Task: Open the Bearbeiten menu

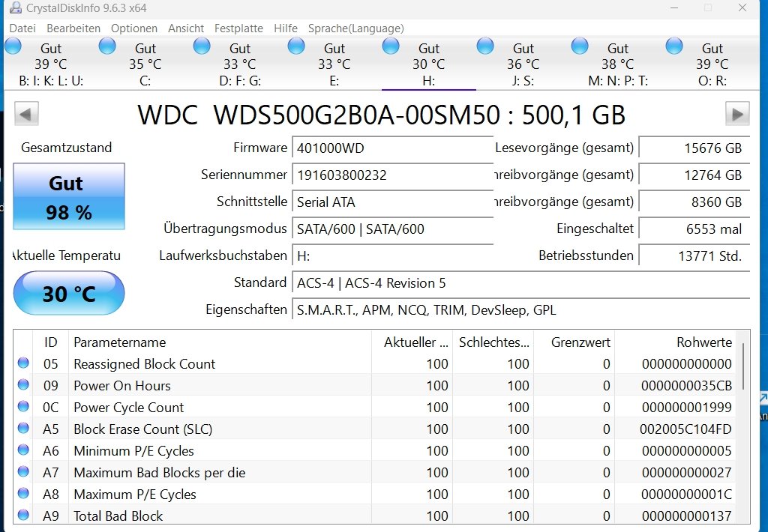Action: pos(73,28)
